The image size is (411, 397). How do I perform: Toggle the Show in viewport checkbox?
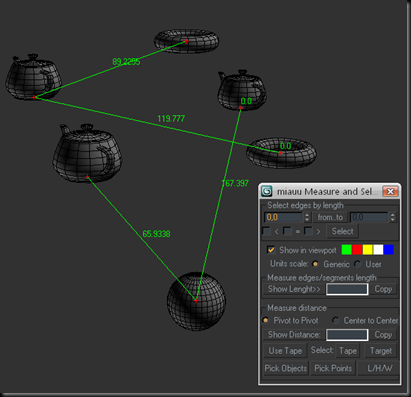pyautogui.click(x=271, y=250)
